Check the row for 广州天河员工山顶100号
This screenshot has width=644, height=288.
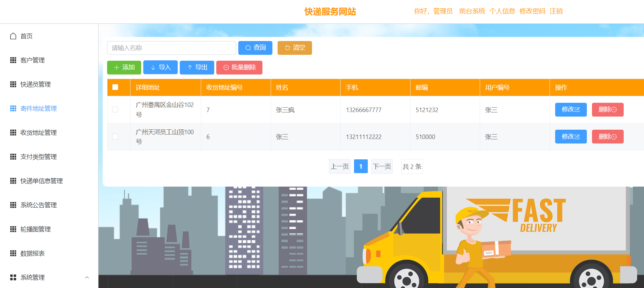[115, 137]
